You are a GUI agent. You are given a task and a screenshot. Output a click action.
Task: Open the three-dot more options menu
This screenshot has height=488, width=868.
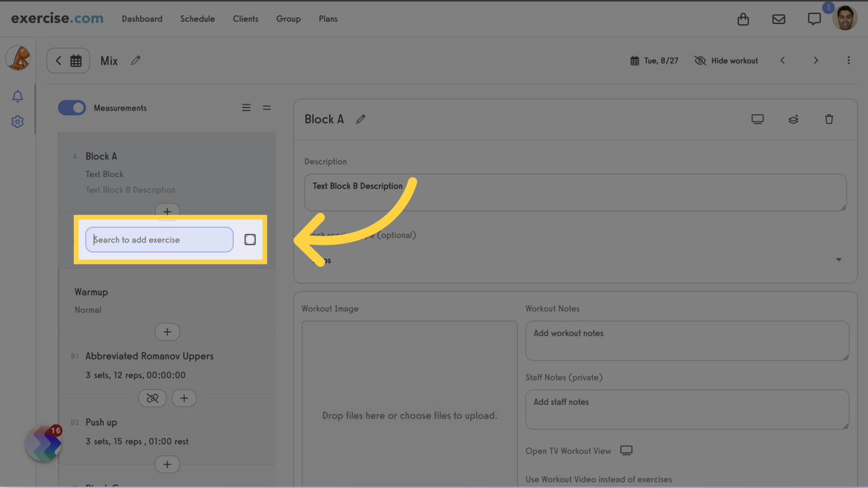coord(848,60)
